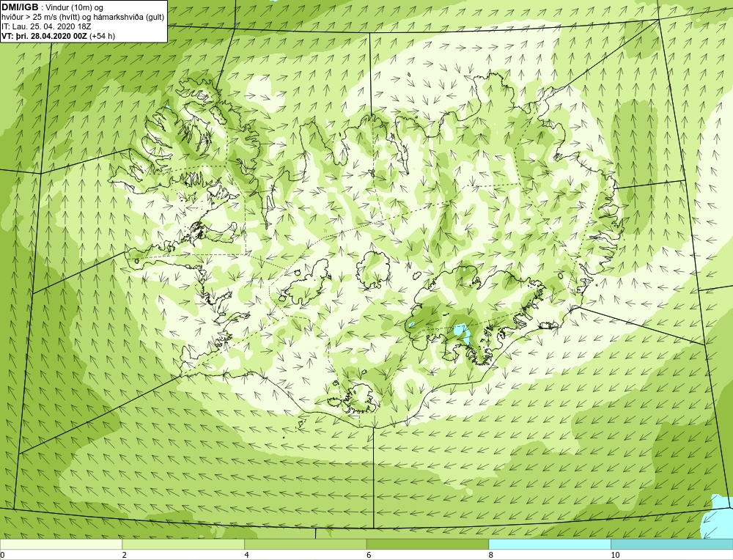Click the legend value label '6'
Screen dimensions: 733x560
tap(369, 555)
